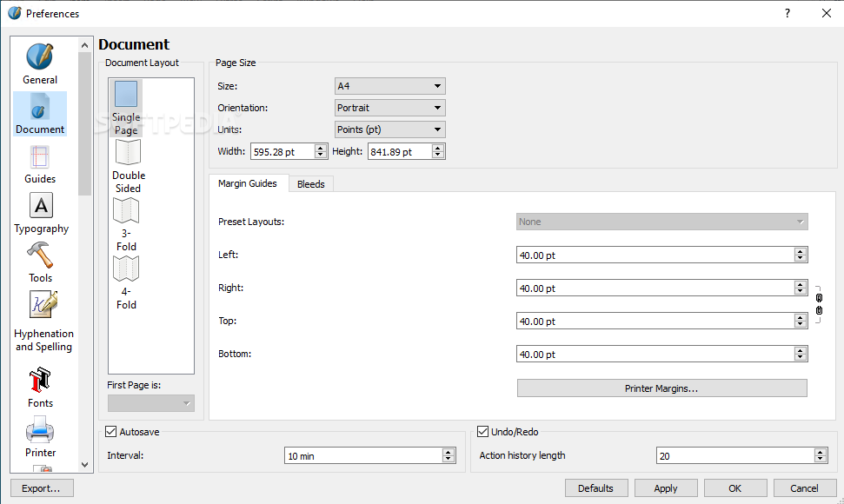The width and height of the screenshot is (844, 504).
Task: Open the First Page is dropdown
Action: click(x=150, y=403)
